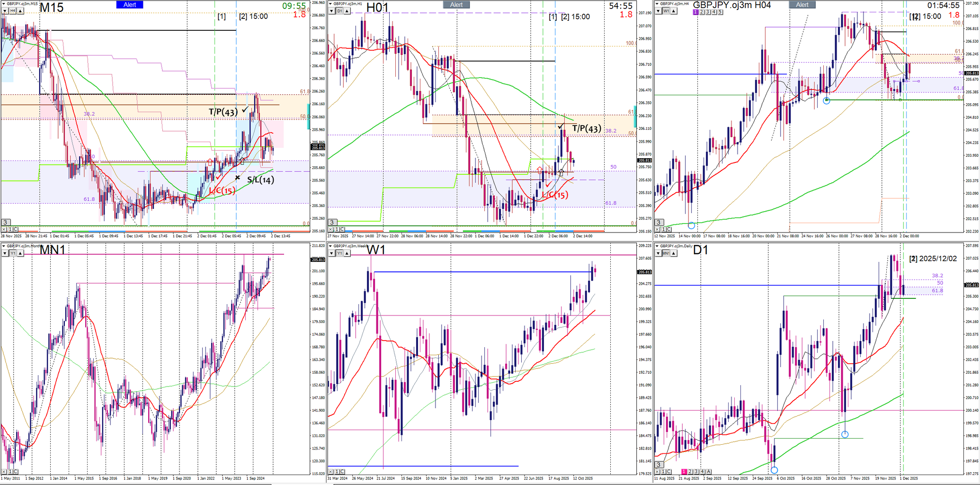Click the X icon at bottom of D1 chart

point(658,472)
